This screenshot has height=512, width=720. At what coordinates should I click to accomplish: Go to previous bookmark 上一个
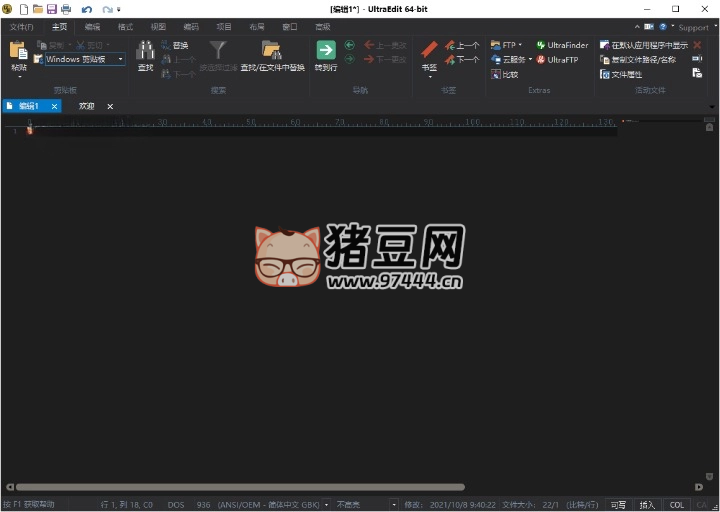(462, 45)
